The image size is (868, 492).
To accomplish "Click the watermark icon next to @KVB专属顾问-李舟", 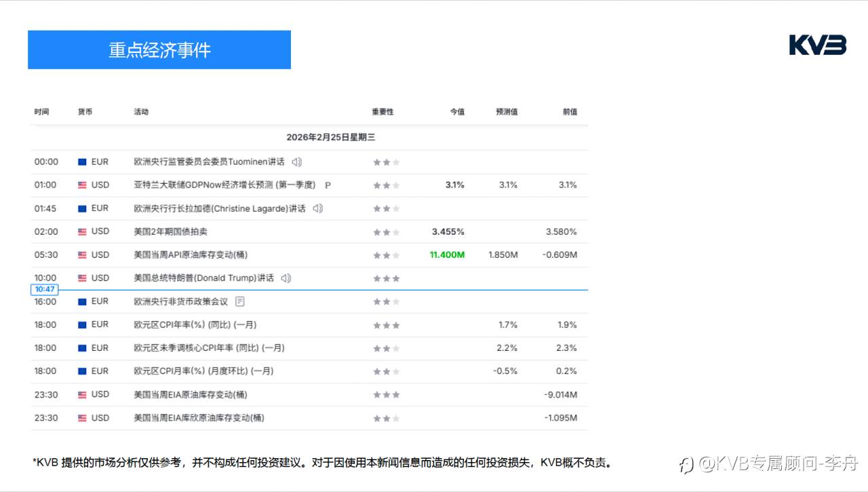I will (685, 463).
